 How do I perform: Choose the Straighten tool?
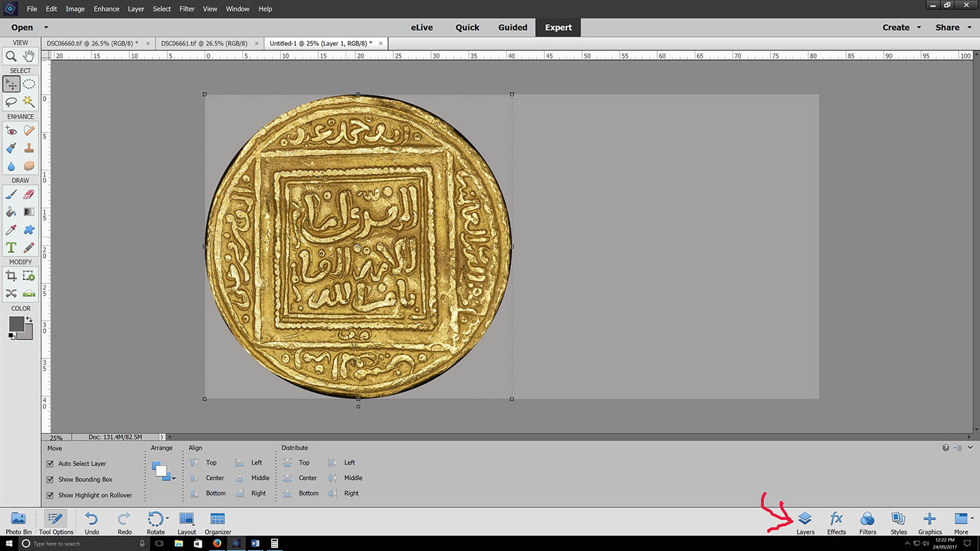pyautogui.click(x=29, y=294)
